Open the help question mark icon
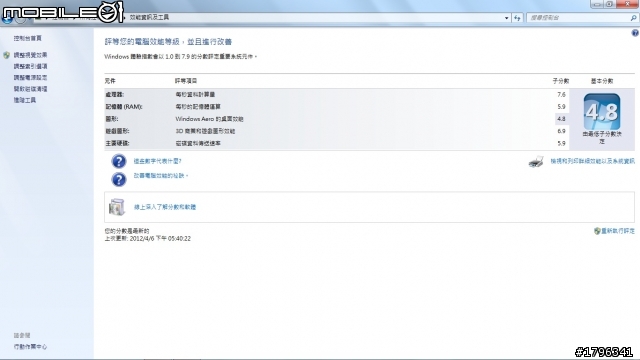Screen dimensions: 640x360 coord(635,33)
